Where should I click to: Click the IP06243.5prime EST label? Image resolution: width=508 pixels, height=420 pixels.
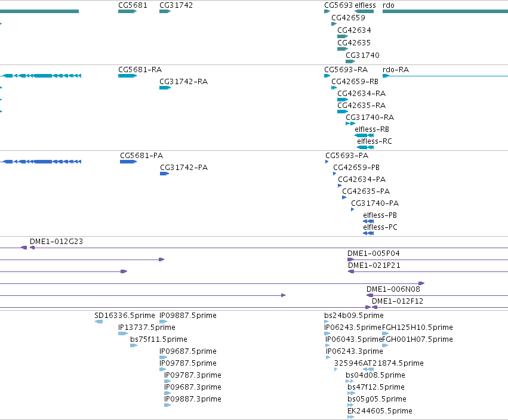353,328
